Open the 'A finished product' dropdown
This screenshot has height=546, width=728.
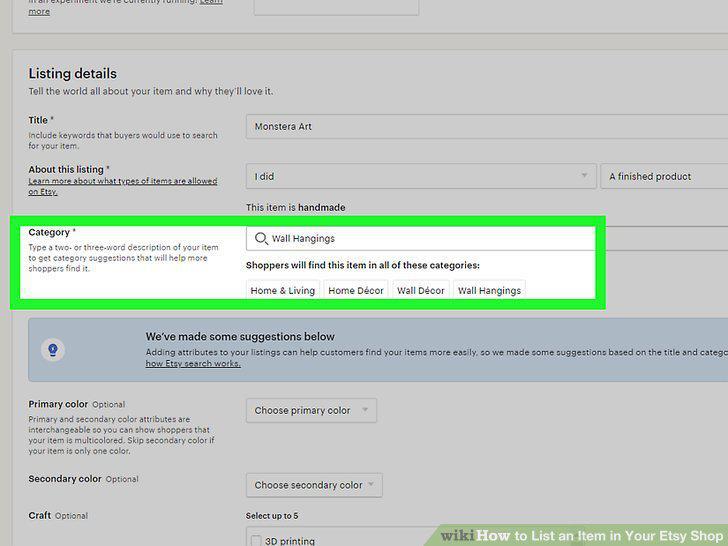(x=664, y=176)
